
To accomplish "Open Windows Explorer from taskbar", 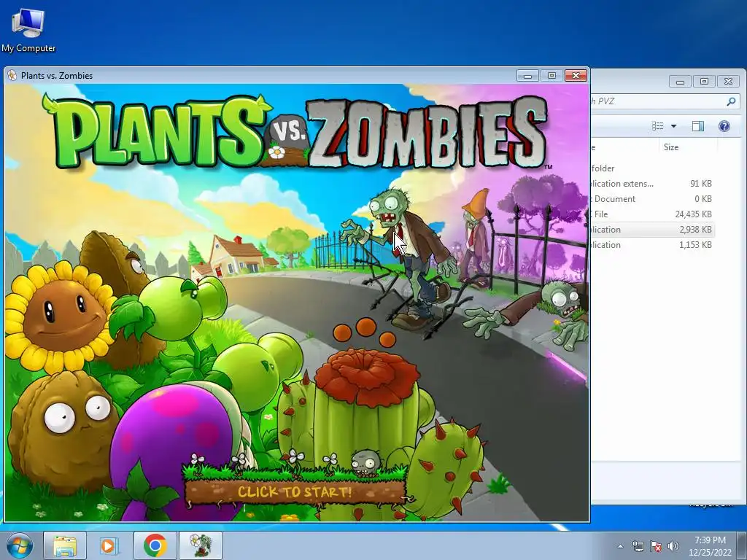I will point(65,545).
